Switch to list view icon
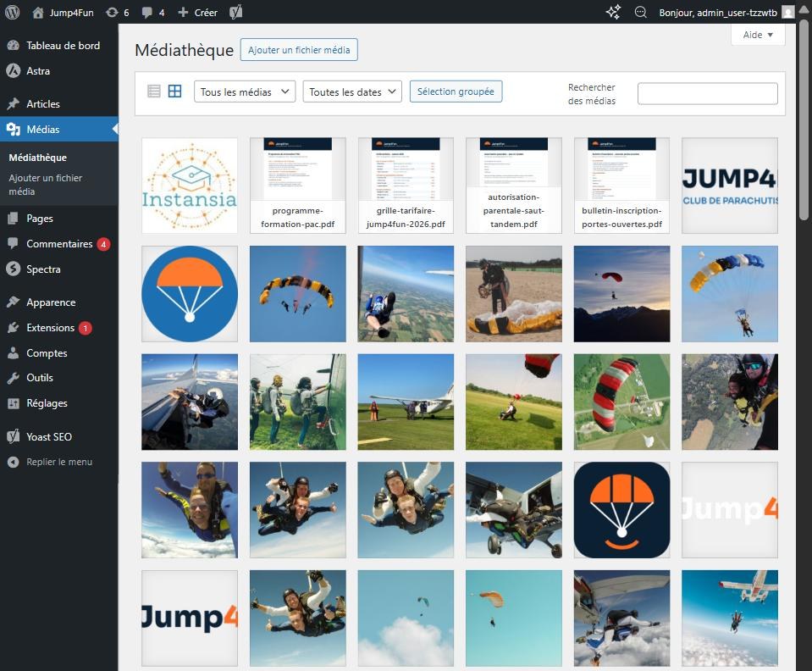This screenshot has width=812, height=671. [154, 91]
